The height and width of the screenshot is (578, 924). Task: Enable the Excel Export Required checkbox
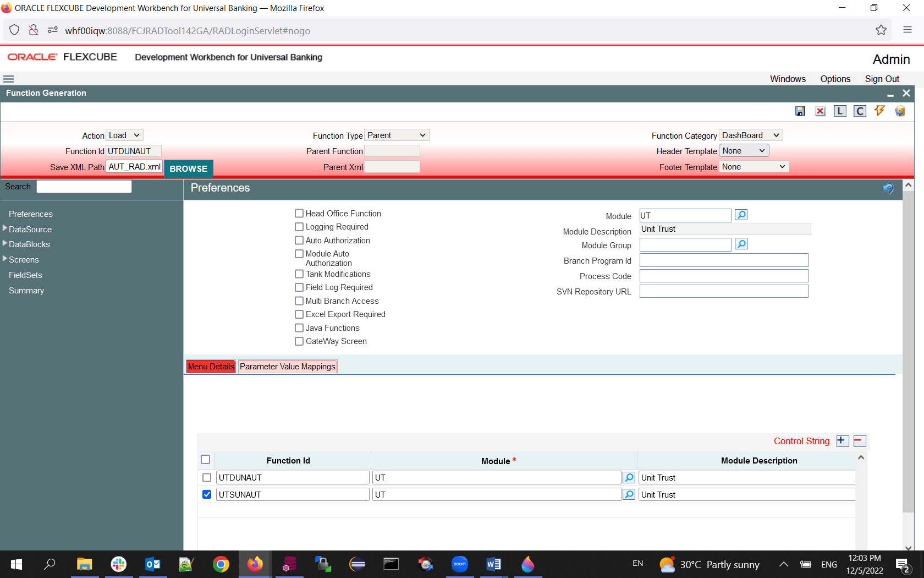(x=299, y=314)
